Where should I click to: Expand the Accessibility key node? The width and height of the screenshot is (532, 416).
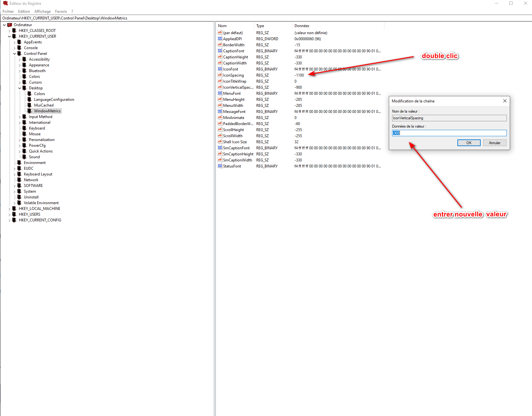point(19,59)
